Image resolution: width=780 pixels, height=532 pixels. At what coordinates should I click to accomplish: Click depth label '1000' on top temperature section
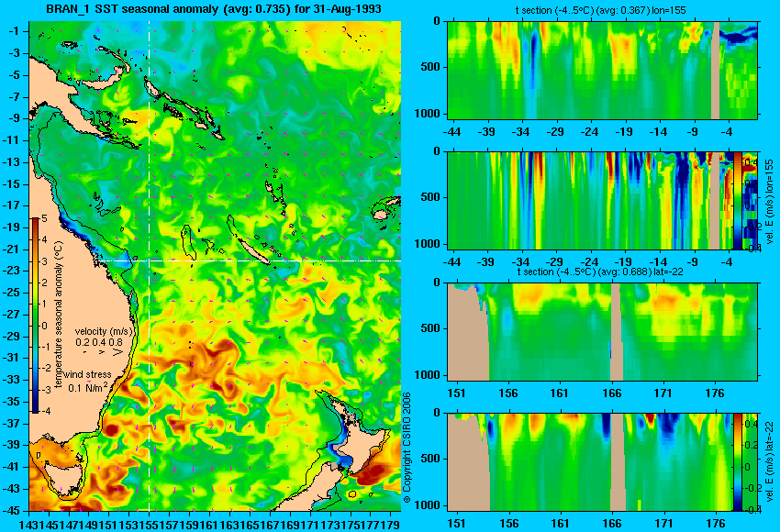point(428,114)
